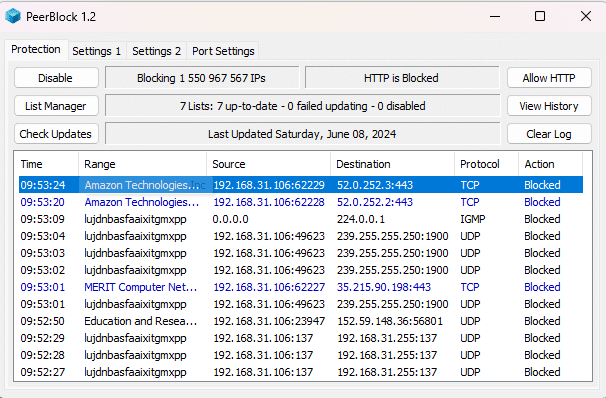
Task: Select the 09:52:29 log entry
Action: tap(301, 338)
